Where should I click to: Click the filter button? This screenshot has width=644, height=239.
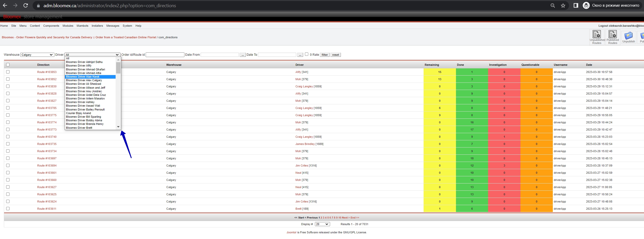(x=325, y=55)
